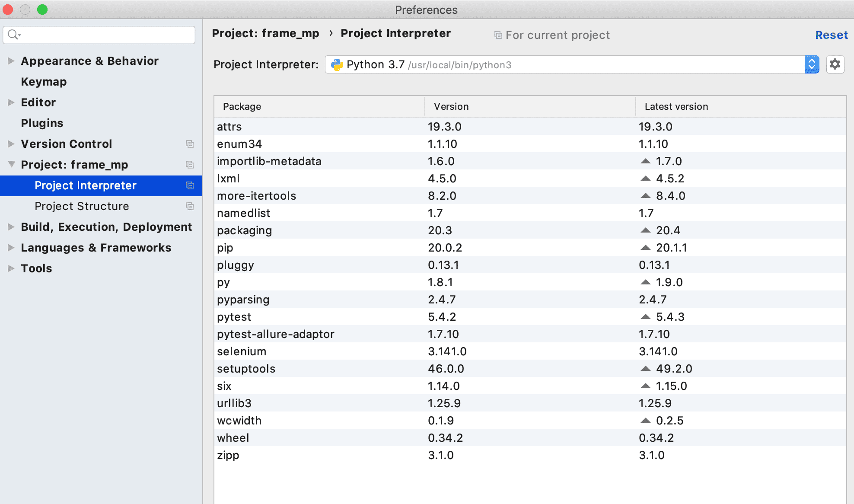This screenshot has height=504, width=854.
Task: Open the Project Interpreter dropdown
Action: [811, 64]
